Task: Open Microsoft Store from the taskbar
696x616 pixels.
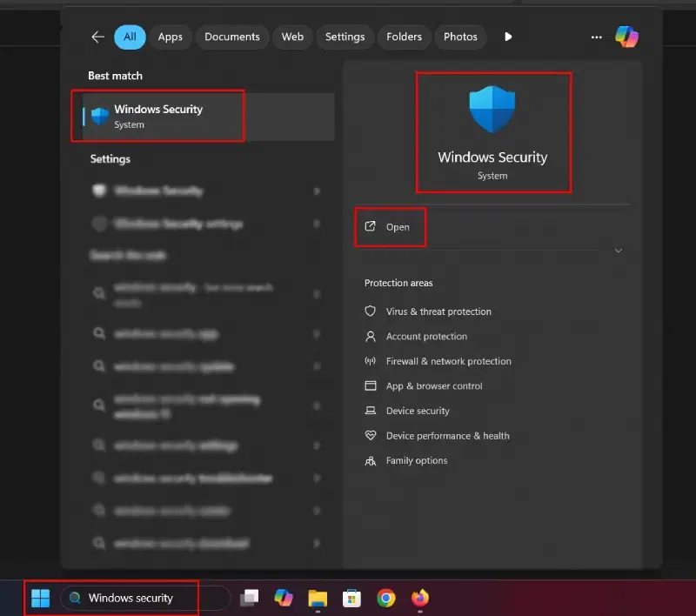Action: 351,598
